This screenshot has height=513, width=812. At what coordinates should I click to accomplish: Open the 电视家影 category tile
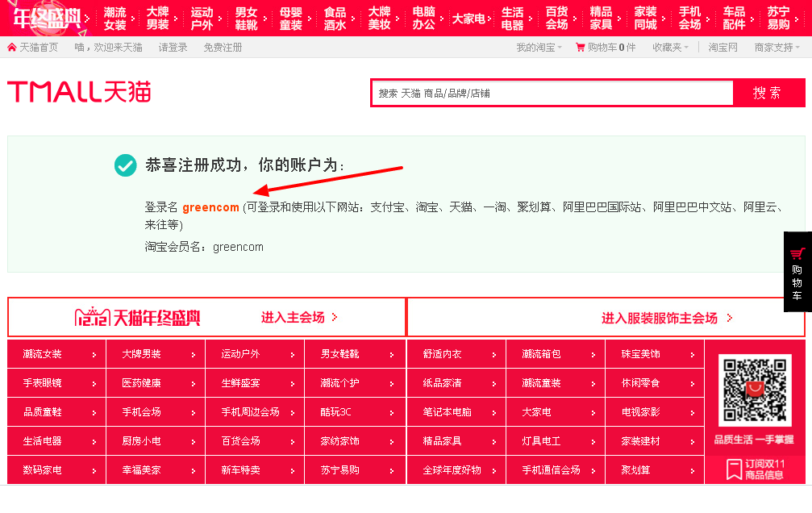pos(655,412)
